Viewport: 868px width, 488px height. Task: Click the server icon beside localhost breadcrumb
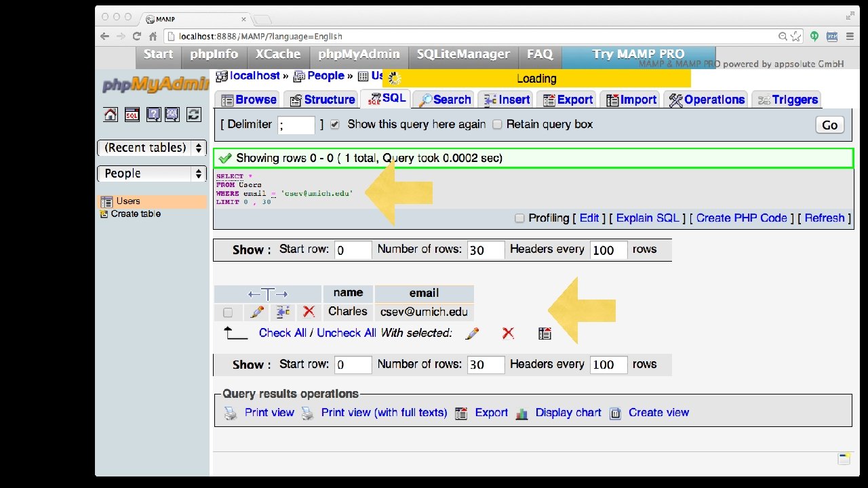222,76
